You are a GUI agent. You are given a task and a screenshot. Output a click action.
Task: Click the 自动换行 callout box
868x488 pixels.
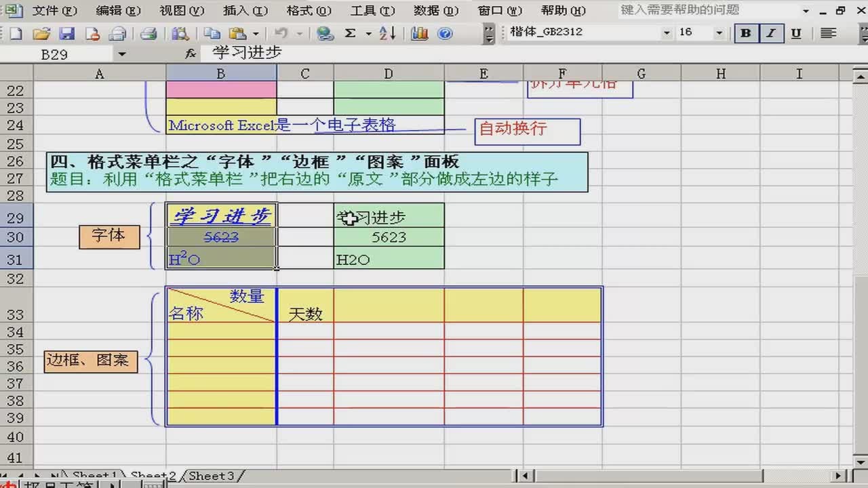(527, 131)
